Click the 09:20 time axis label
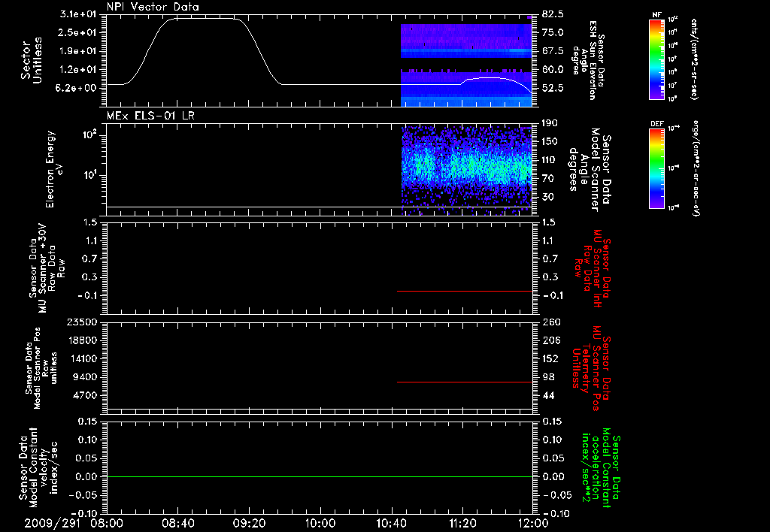770x532 pixels. click(250, 523)
